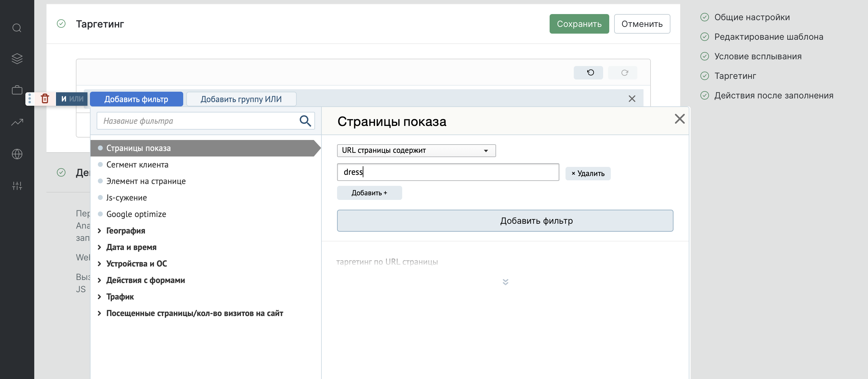The height and width of the screenshot is (379, 868).
Task: Confirm with wide Добавить фильтр button
Action: tap(505, 220)
